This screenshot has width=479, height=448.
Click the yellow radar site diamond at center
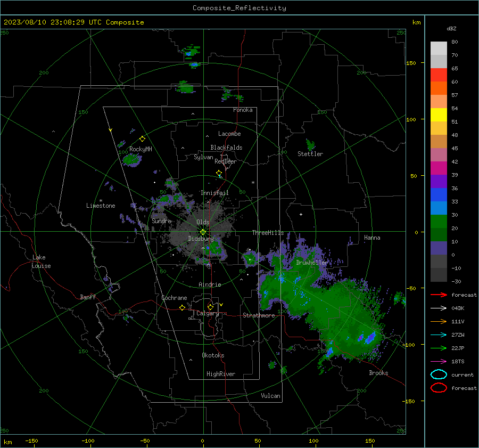click(x=203, y=232)
